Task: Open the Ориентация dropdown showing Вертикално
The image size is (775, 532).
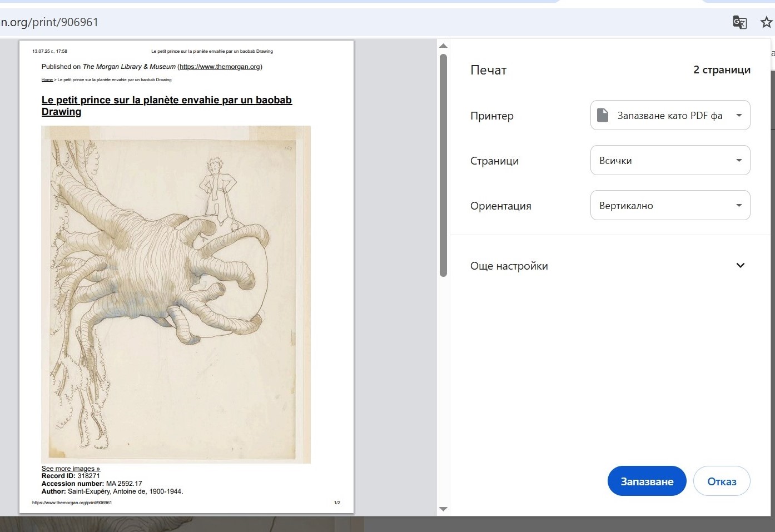Action: pos(670,205)
